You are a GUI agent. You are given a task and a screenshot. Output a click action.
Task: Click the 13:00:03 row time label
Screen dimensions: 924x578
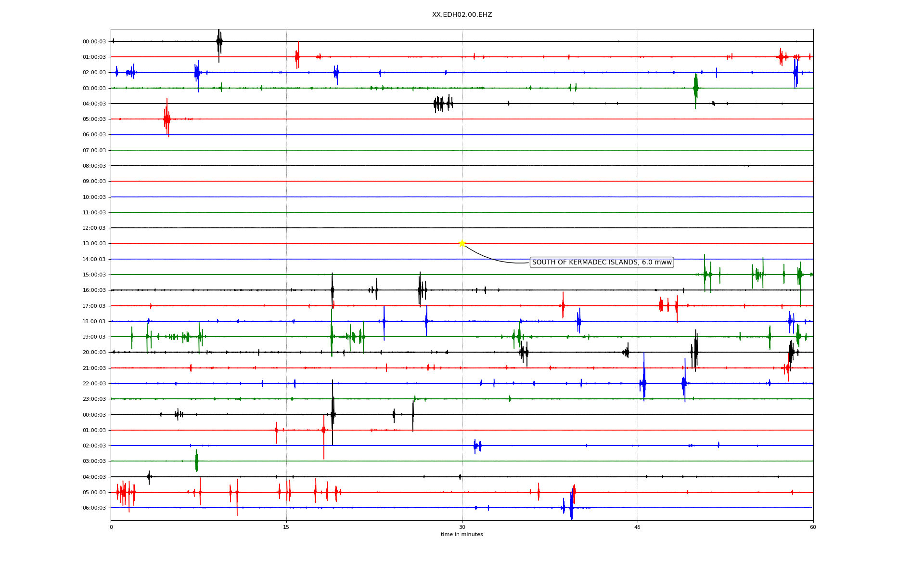pyautogui.click(x=94, y=244)
